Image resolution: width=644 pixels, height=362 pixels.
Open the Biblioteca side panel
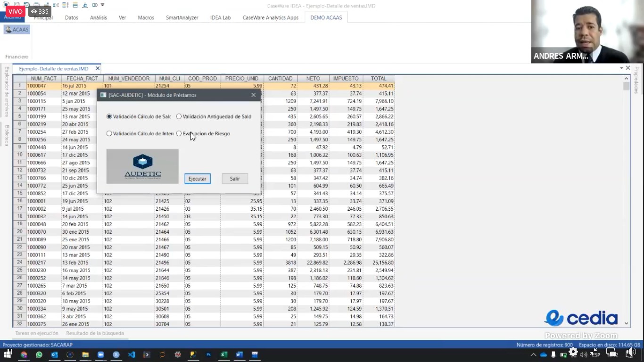7,135
